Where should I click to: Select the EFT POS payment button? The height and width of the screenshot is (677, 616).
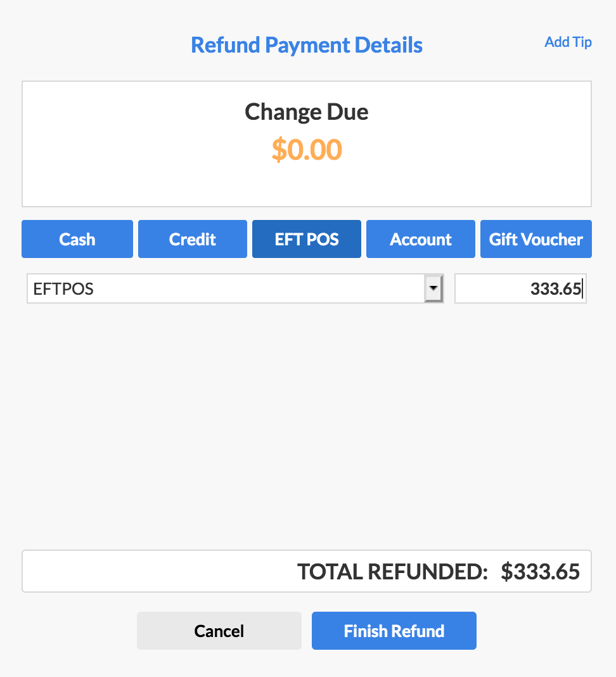pyautogui.click(x=307, y=239)
